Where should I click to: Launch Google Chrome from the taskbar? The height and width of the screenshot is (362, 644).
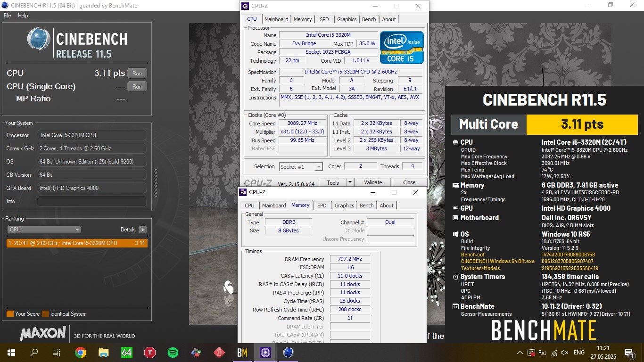click(81, 352)
